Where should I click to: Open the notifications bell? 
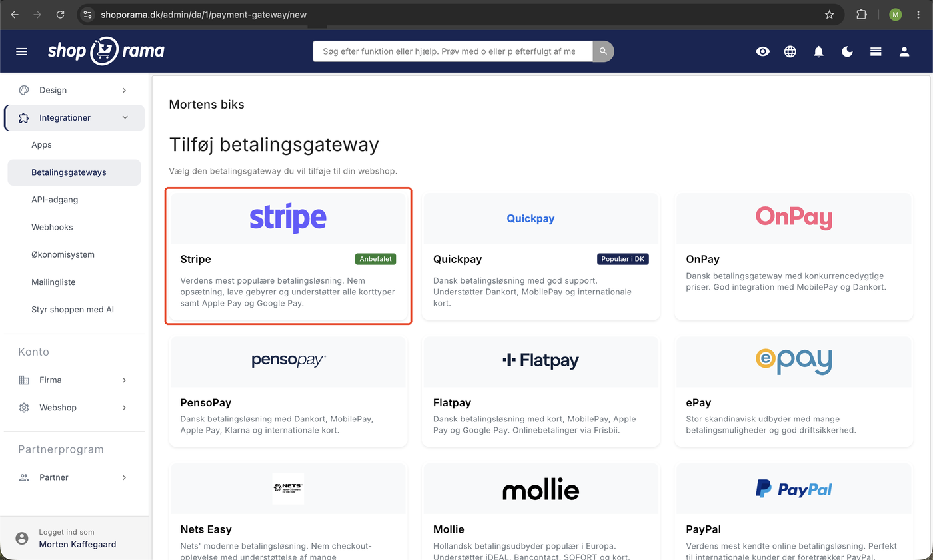pyautogui.click(x=819, y=51)
